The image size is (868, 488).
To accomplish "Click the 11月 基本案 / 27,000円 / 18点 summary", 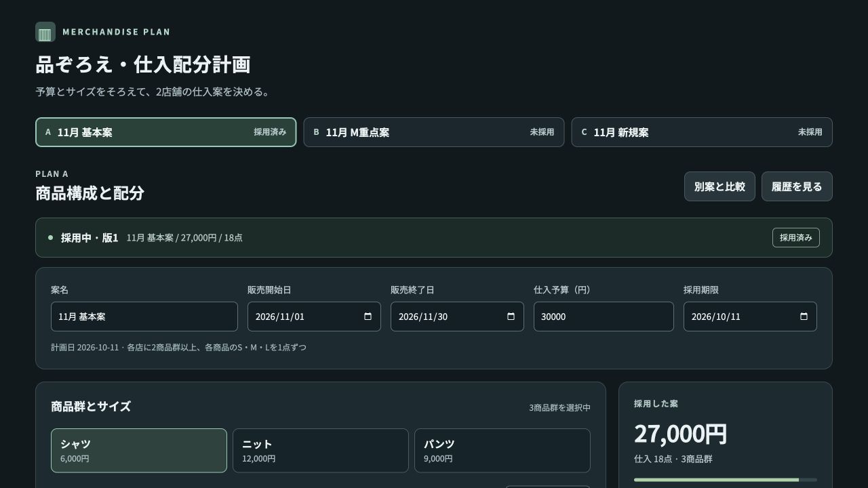I will (x=184, y=238).
